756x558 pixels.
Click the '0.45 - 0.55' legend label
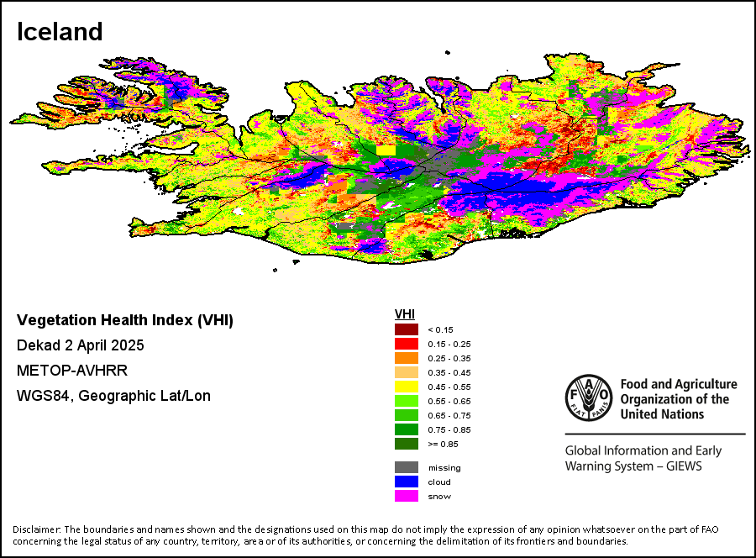pos(449,387)
